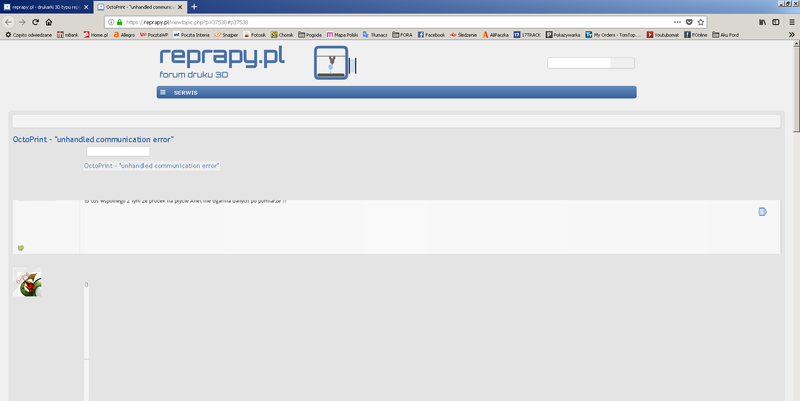Open the 17TRACK bookmark
This screenshot has width=800, height=401.
[528, 35]
